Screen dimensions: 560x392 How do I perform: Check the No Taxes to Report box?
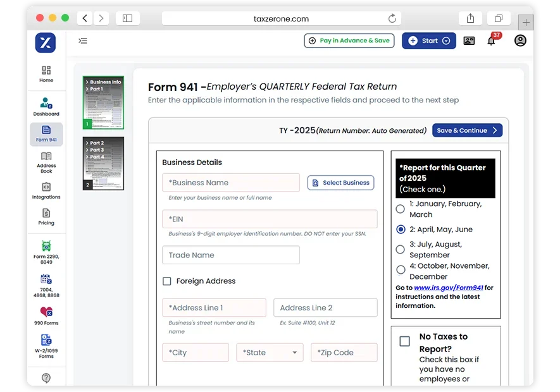coord(404,341)
